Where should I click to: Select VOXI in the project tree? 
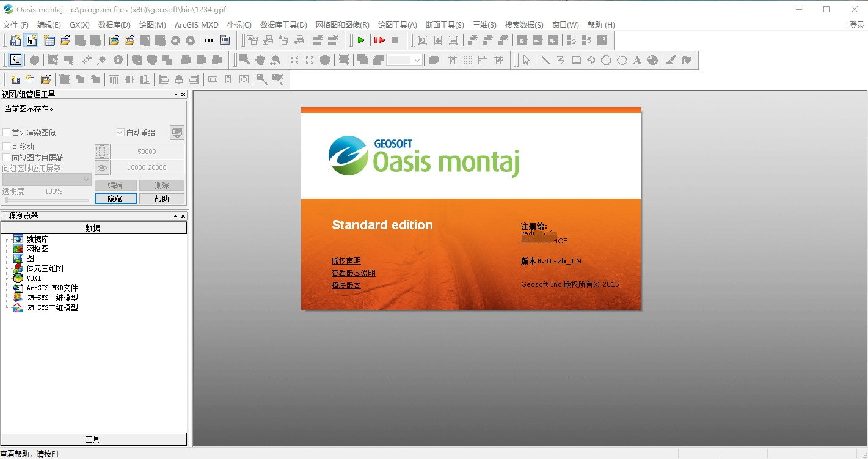(34, 278)
